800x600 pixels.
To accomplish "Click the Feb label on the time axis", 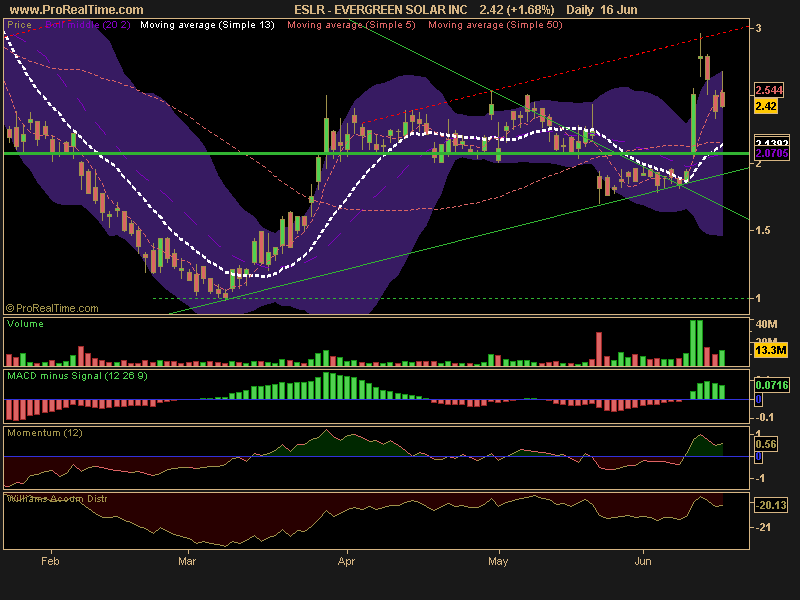I will point(50,561).
